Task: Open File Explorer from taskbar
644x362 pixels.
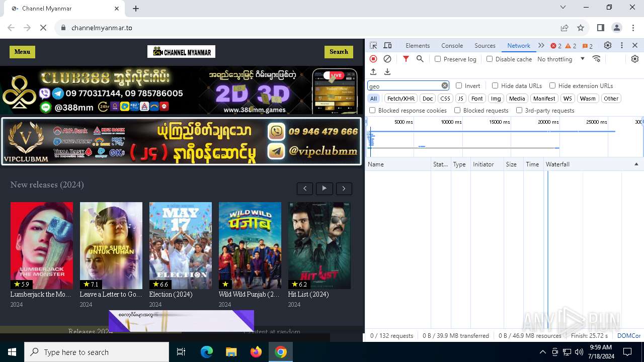Action: (x=231, y=352)
